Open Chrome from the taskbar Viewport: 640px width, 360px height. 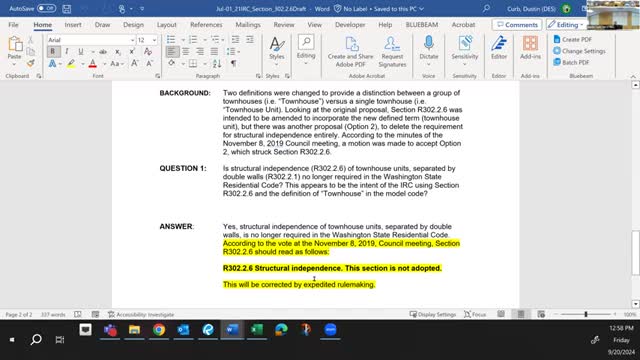tap(159, 329)
